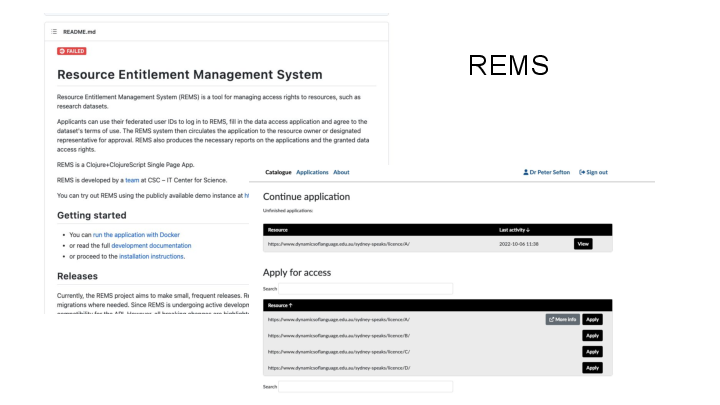Click 'REMS is a Clojure+ClojureScript Single Page App' text

[125, 164]
